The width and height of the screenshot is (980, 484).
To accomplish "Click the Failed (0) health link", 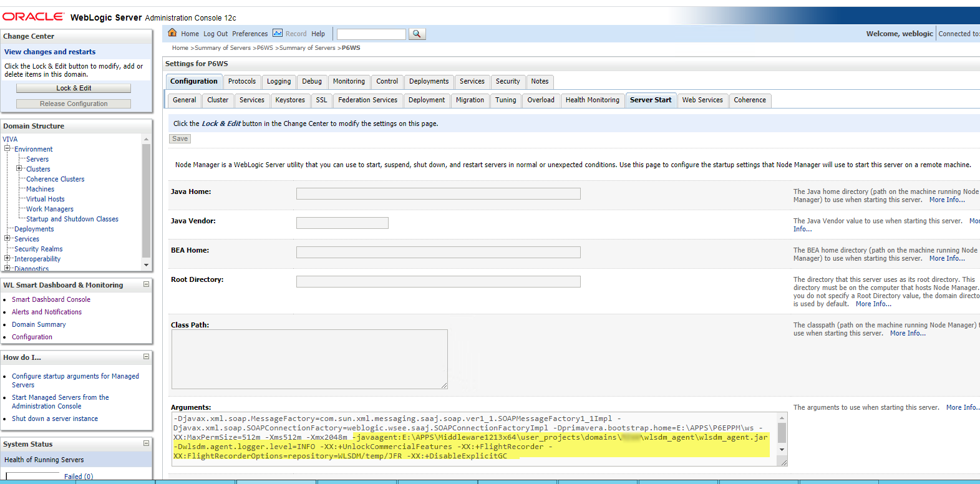I will pyautogui.click(x=79, y=477).
